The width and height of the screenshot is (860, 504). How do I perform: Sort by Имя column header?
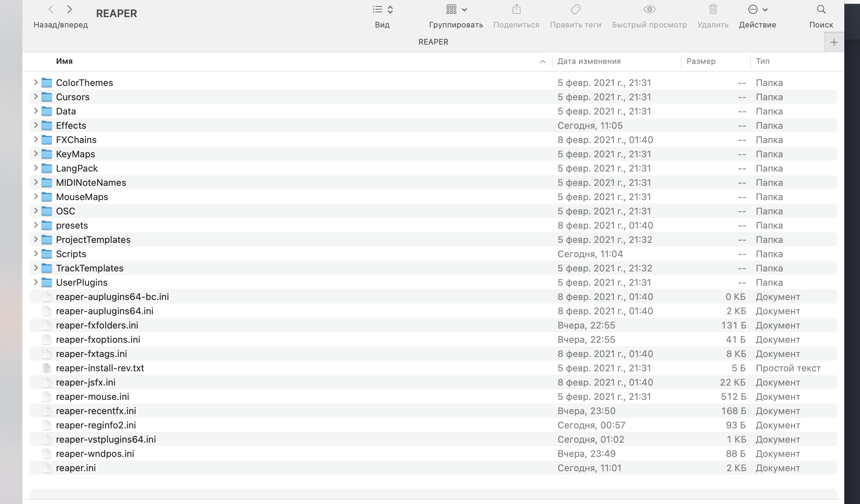click(64, 61)
